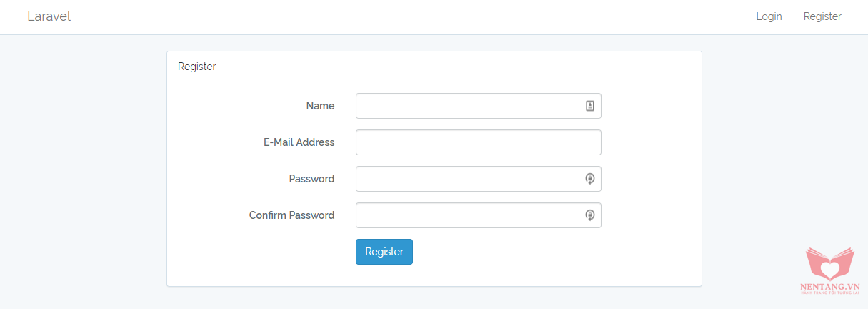Click into the Confirm Password field

pyautogui.click(x=468, y=215)
